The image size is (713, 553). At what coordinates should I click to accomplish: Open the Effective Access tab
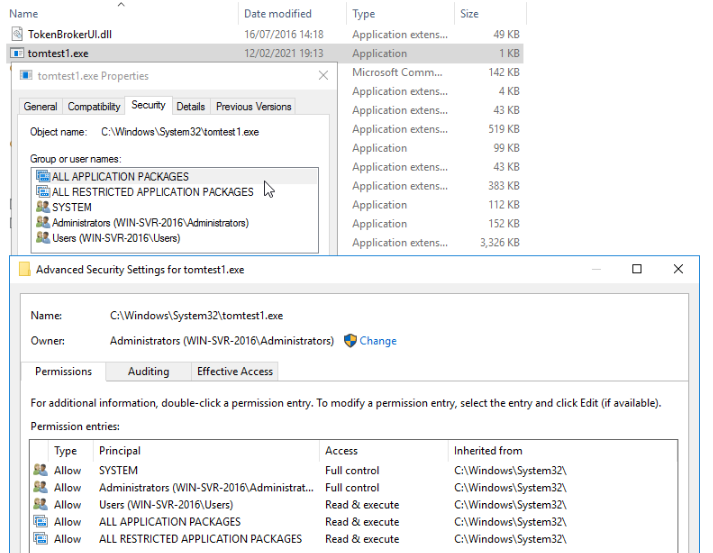pos(235,371)
